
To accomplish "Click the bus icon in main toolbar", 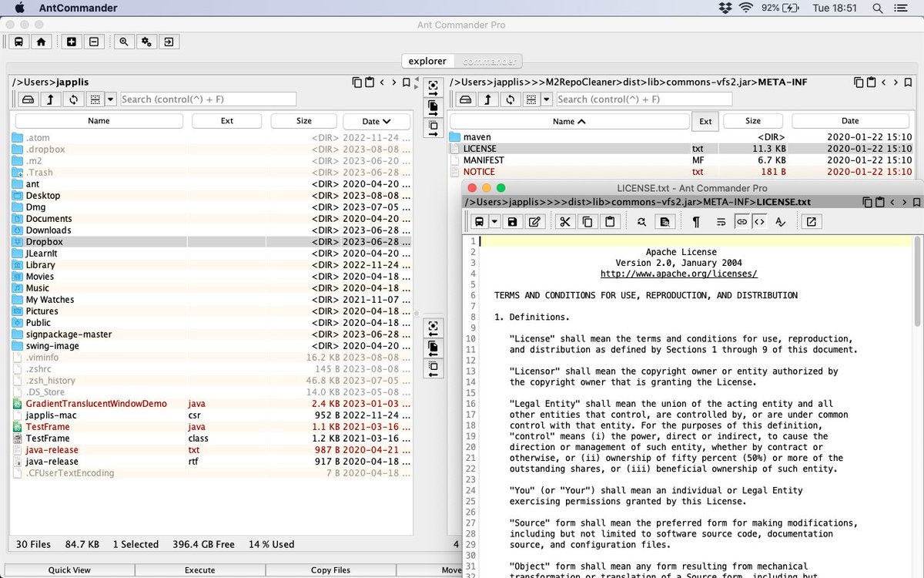I will pyautogui.click(x=18, y=42).
